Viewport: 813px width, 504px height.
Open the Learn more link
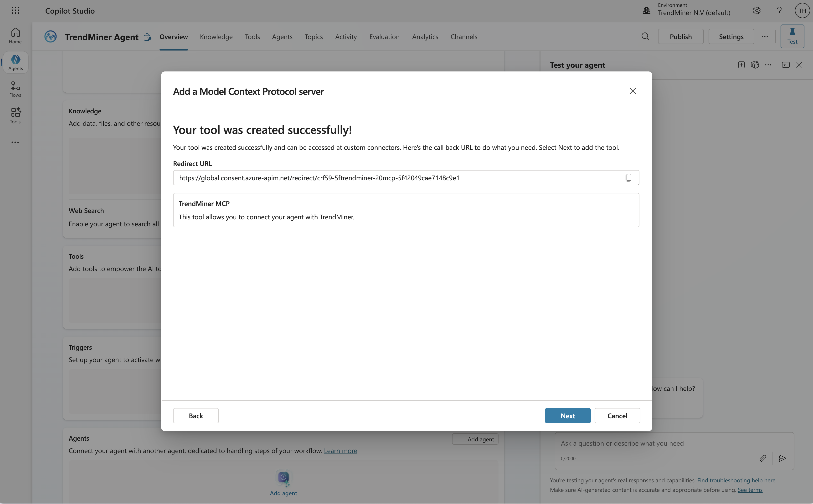point(340,451)
